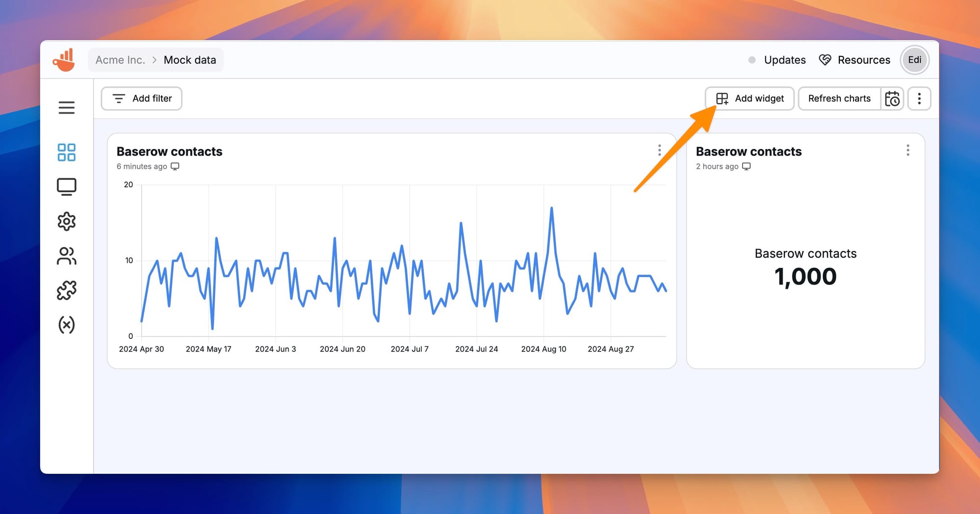The height and width of the screenshot is (514, 980).
Task: Click Add filter above the dashboard
Action: pos(141,99)
